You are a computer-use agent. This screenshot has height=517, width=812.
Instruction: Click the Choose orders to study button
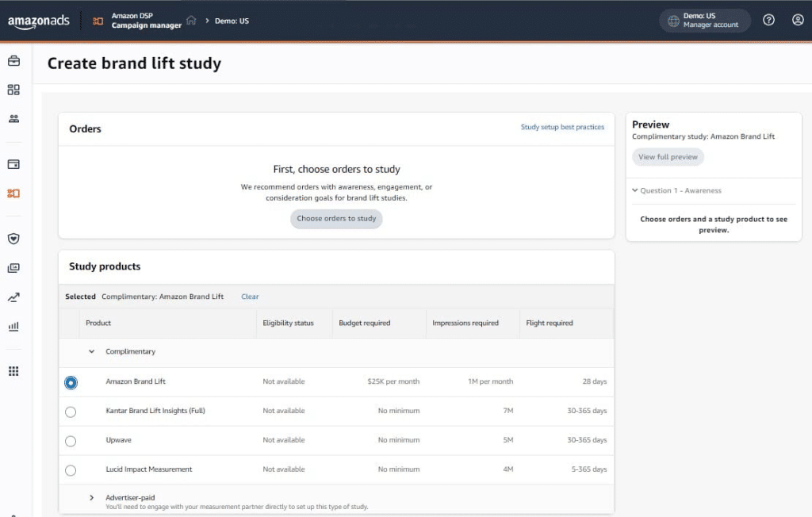coord(336,219)
